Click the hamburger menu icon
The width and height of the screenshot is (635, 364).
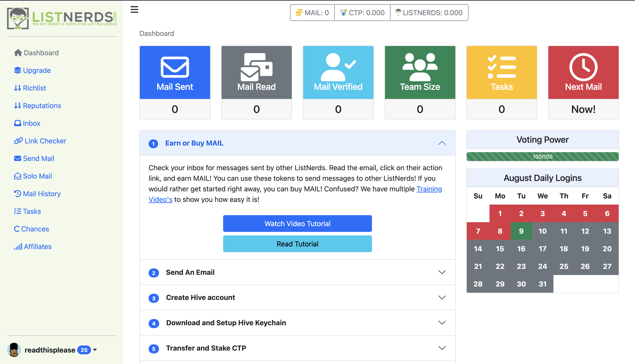pyautogui.click(x=134, y=9)
